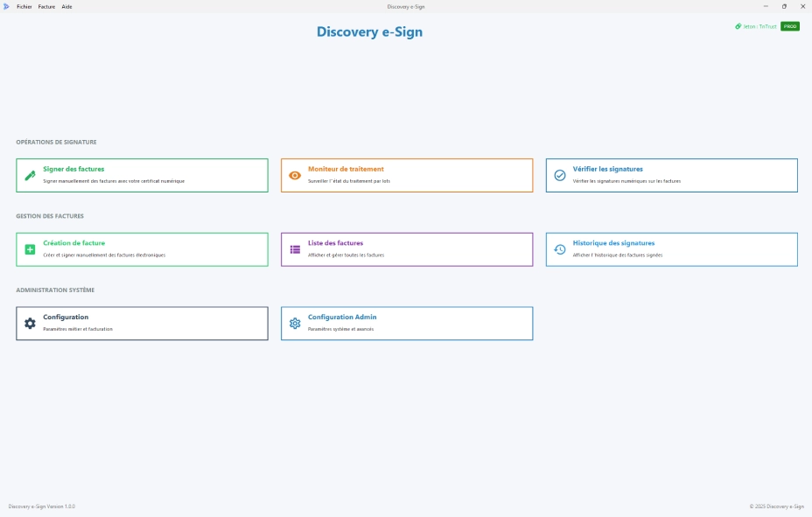Click the checkmark icon for Vérifier les signatures
Screen dimensions: 812x517
click(x=559, y=174)
